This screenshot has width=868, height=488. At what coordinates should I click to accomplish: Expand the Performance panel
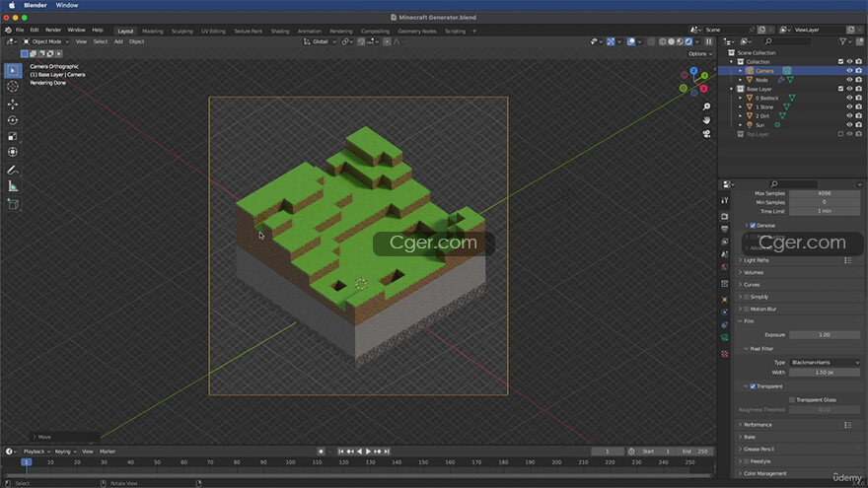pyautogui.click(x=758, y=424)
